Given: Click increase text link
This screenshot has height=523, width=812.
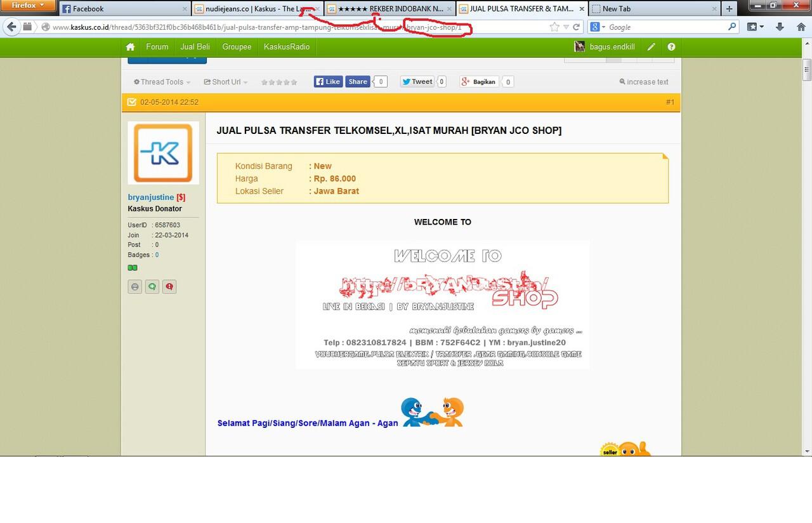Looking at the screenshot, I should tap(644, 82).
